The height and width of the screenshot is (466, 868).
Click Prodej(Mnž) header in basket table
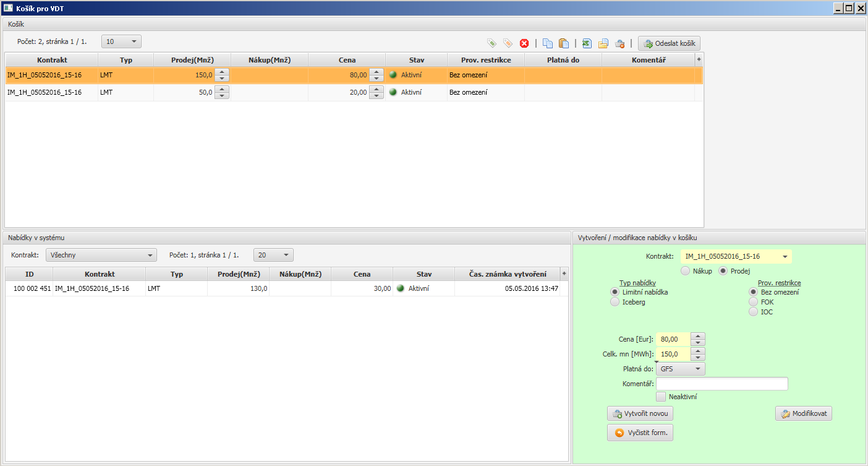(192, 60)
